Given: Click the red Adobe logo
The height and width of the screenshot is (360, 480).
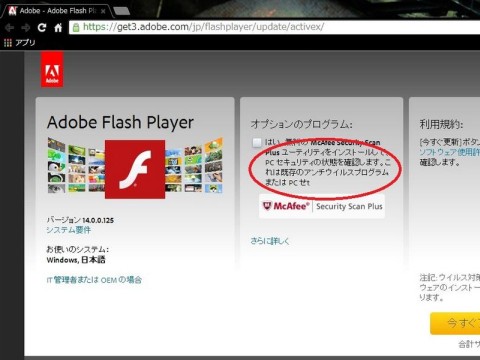Looking at the screenshot, I should [x=52, y=69].
